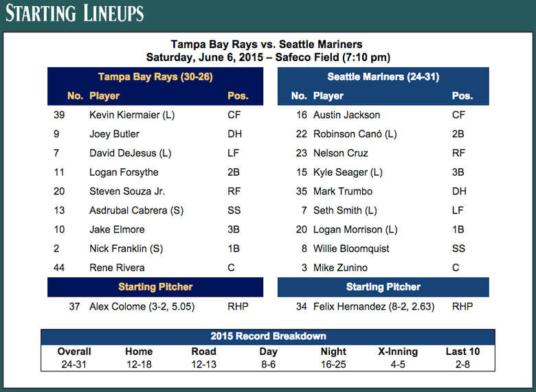Click the 2015 Record Breakdown header
This screenshot has width=536, height=392.
tap(268, 336)
